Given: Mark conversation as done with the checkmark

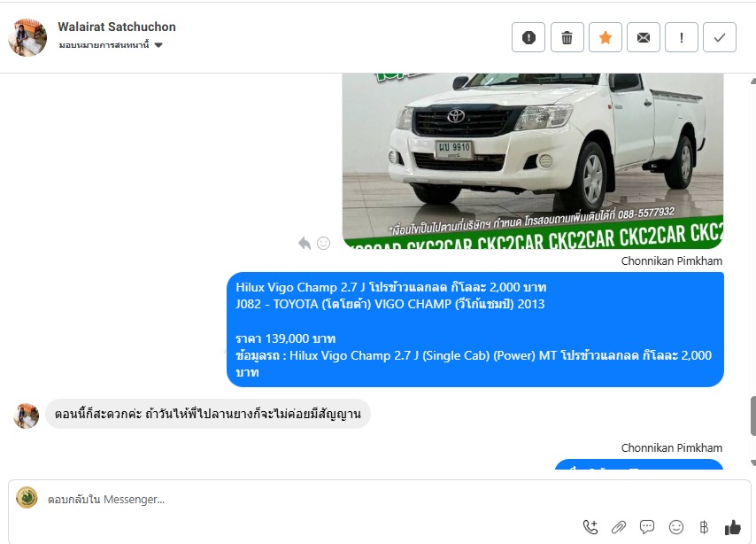Looking at the screenshot, I should [x=720, y=37].
